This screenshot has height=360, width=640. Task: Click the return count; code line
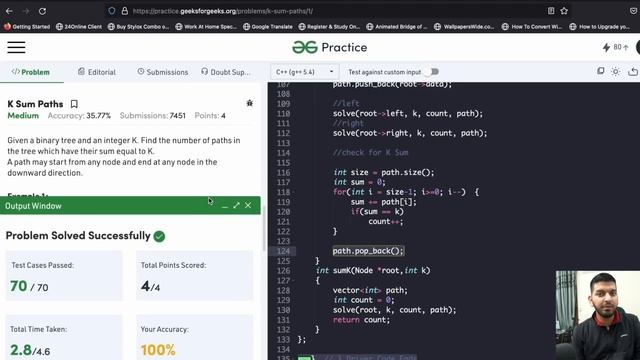pyautogui.click(x=361, y=320)
